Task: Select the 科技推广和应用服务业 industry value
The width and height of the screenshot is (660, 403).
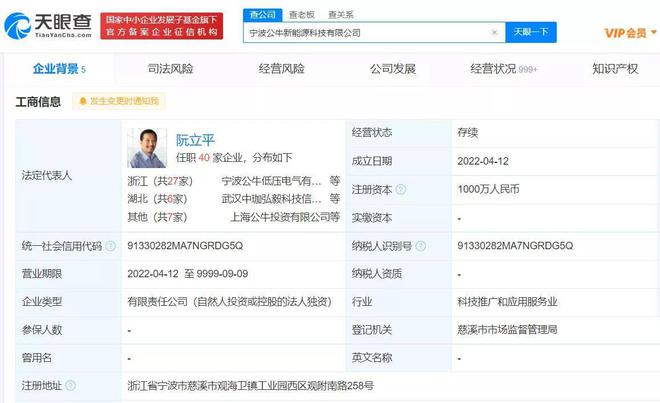Action: [x=507, y=302]
